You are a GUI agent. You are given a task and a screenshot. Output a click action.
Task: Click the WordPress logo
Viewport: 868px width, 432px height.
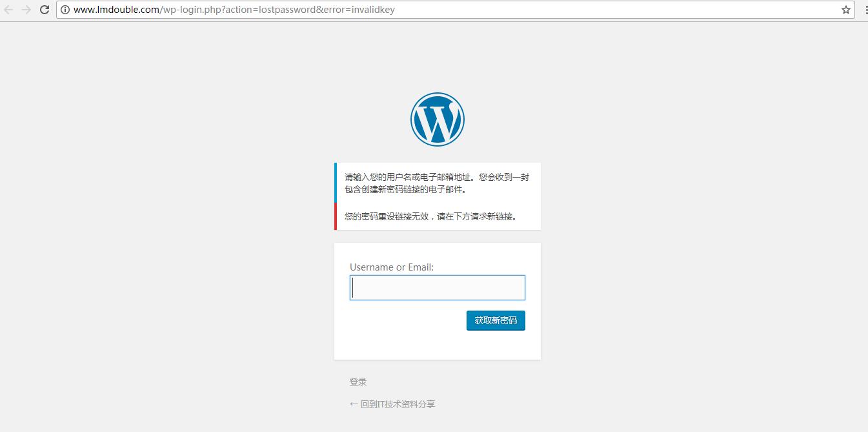coord(438,119)
